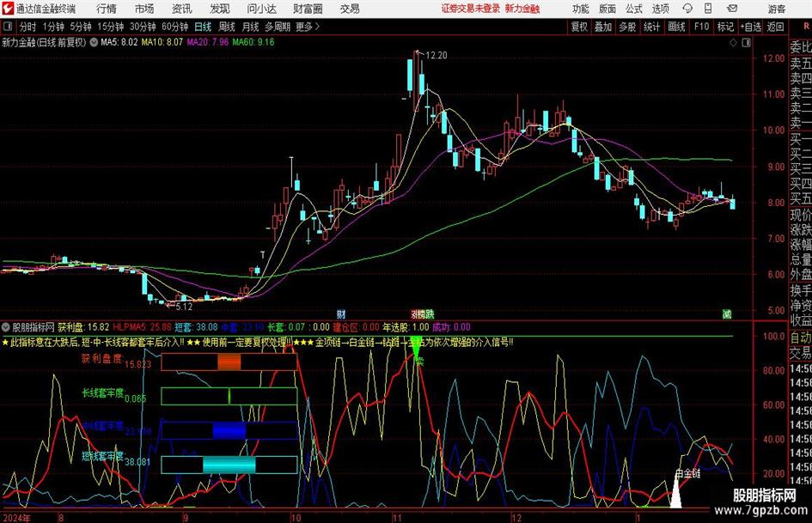
Task: Open the 画线 drawing tools
Action: (676, 27)
